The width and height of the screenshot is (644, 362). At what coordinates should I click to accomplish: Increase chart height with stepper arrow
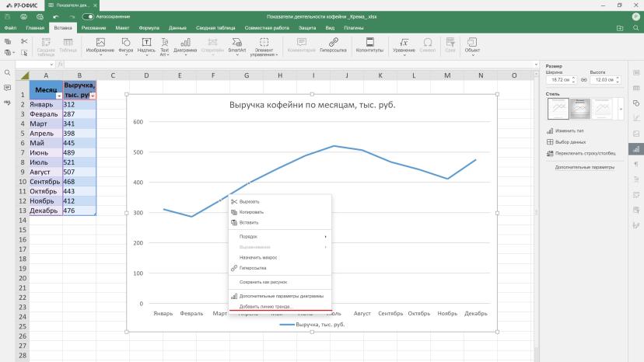point(618,78)
